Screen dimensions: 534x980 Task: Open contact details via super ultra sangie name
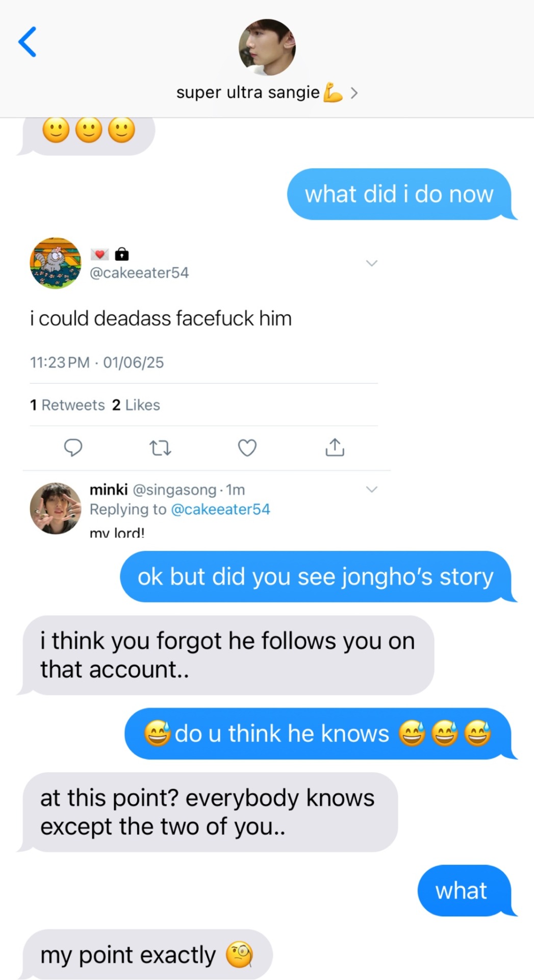point(248,93)
